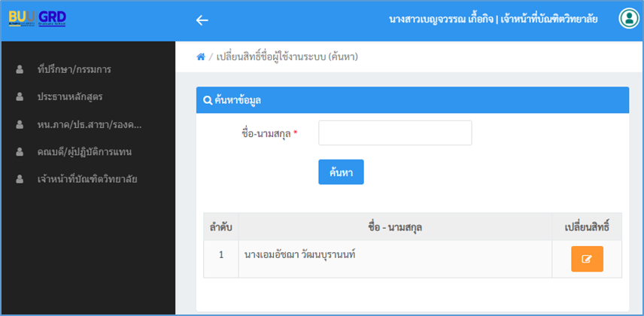Screen dimensions: 644x316
Task: Go to คณบดี/ผู้ปฏิบัติการแทน menu item
Action: tap(84, 152)
